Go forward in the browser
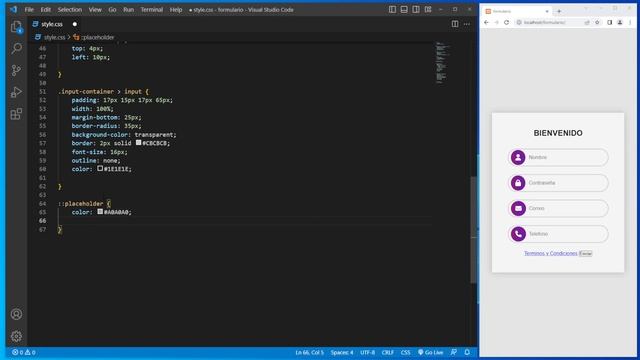 click(496, 22)
